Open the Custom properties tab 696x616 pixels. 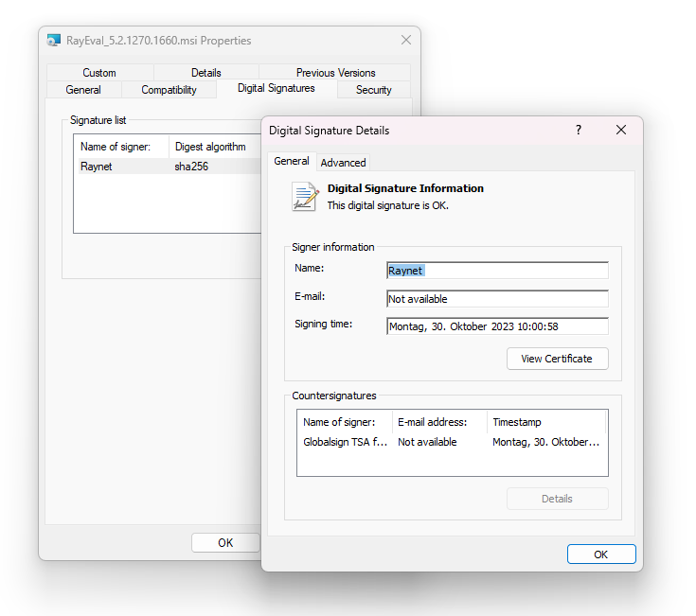tap(99, 73)
